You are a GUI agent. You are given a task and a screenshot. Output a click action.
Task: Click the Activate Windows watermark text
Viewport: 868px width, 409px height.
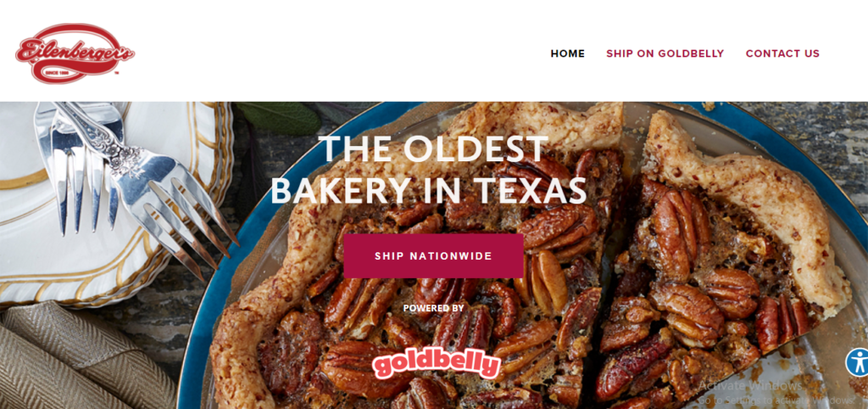(x=749, y=385)
